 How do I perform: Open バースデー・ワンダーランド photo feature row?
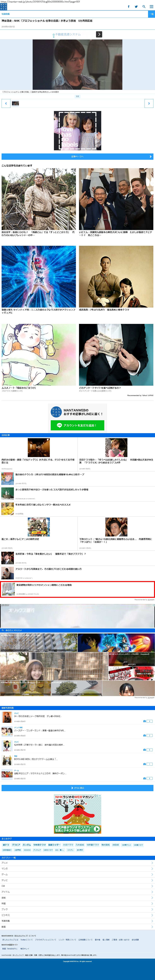point(78,732)
